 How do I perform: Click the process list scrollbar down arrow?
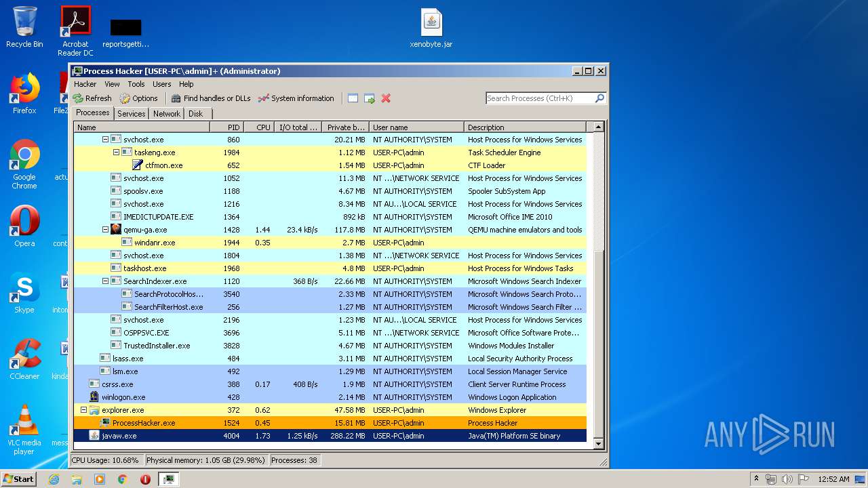(598, 444)
